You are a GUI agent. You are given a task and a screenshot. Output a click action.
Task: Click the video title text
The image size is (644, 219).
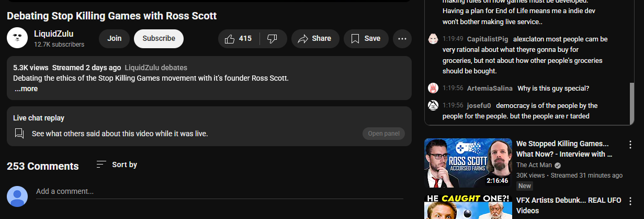point(111,16)
